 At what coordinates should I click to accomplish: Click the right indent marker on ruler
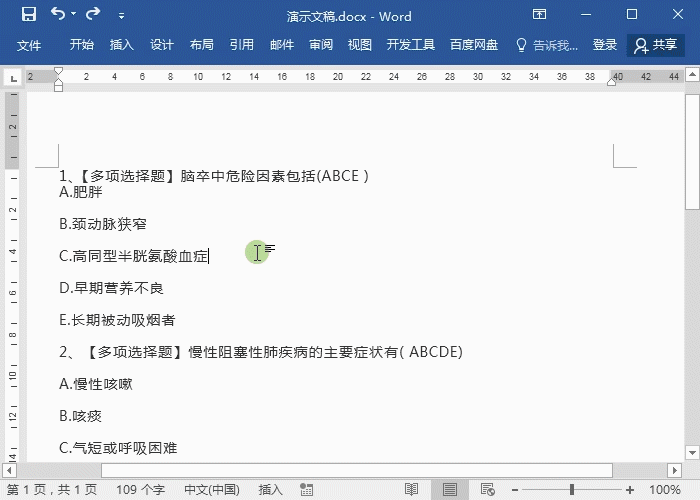pyautogui.click(x=612, y=81)
